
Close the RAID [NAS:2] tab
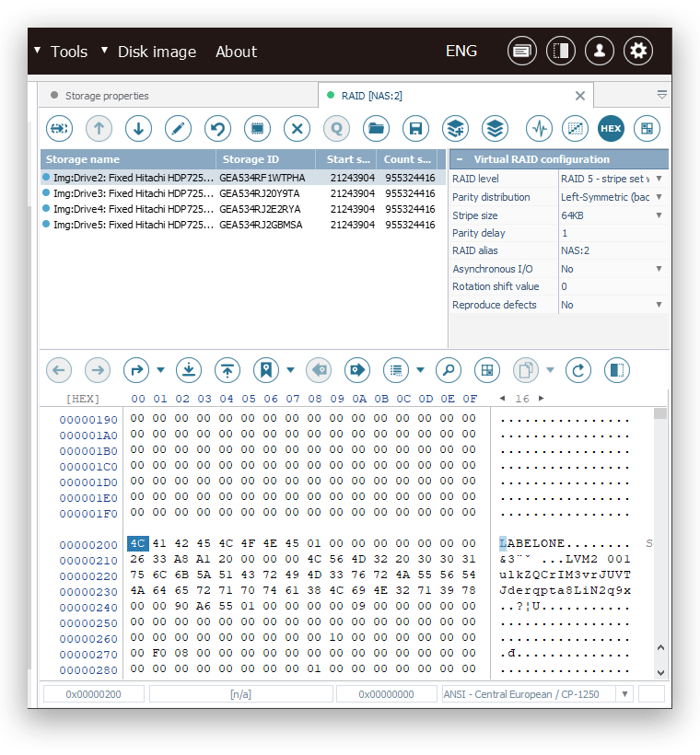579,96
